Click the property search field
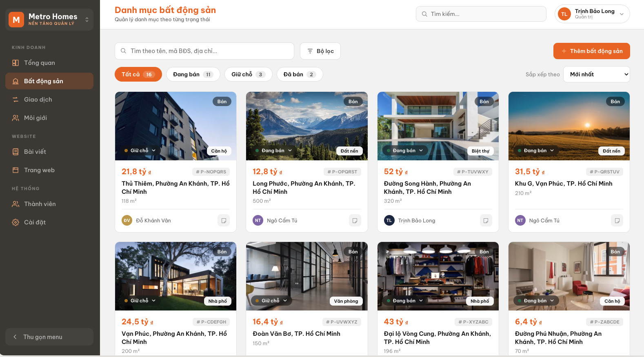This screenshot has width=644, height=357. tap(204, 51)
